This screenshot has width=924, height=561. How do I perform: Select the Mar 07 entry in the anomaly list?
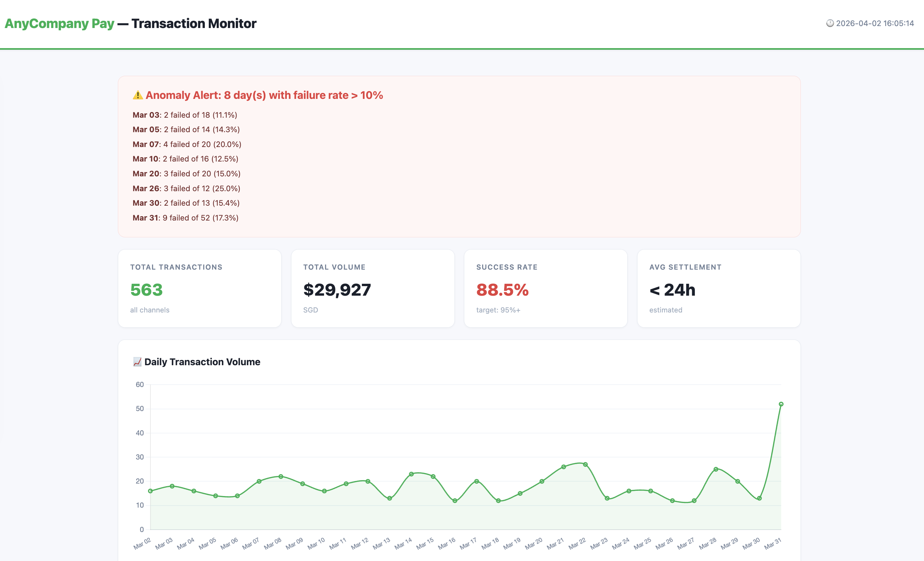tap(187, 144)
